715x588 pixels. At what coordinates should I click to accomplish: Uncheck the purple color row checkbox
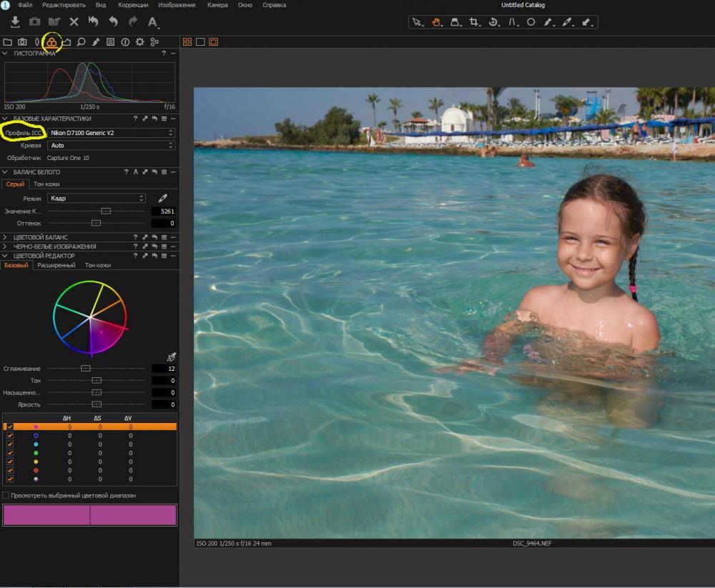(x=10, y=427)
